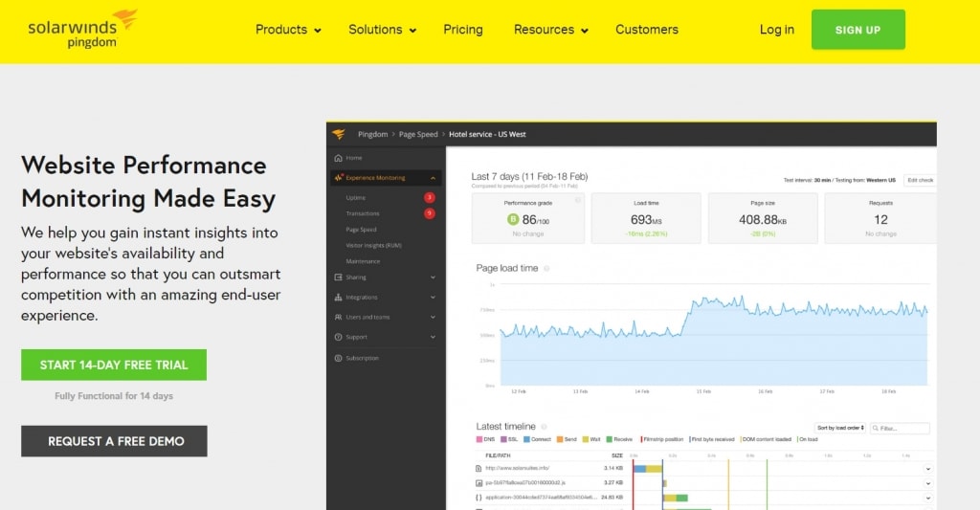
Task: Click the red badge 3 beside Uptime
Action: pos(430,197)
